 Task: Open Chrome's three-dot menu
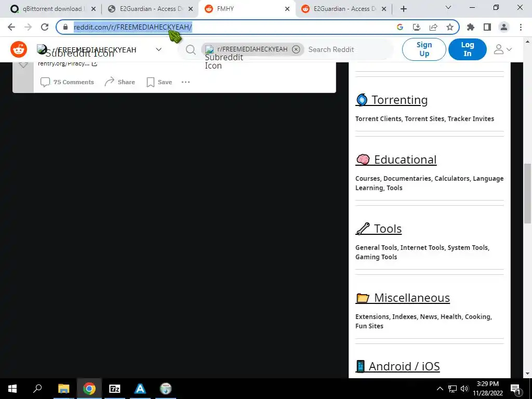pyautogui.click(x=521, y=27)
